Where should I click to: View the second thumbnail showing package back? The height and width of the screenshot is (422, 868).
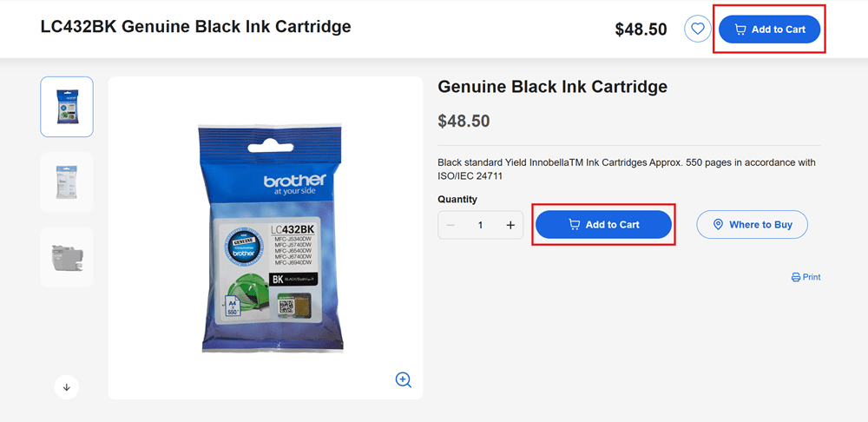click(67, 181)
